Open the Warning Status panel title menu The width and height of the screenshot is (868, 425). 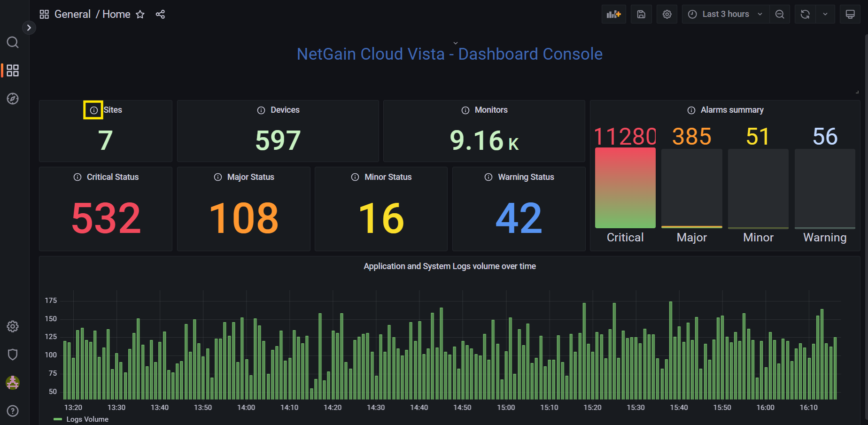(526, 177)
